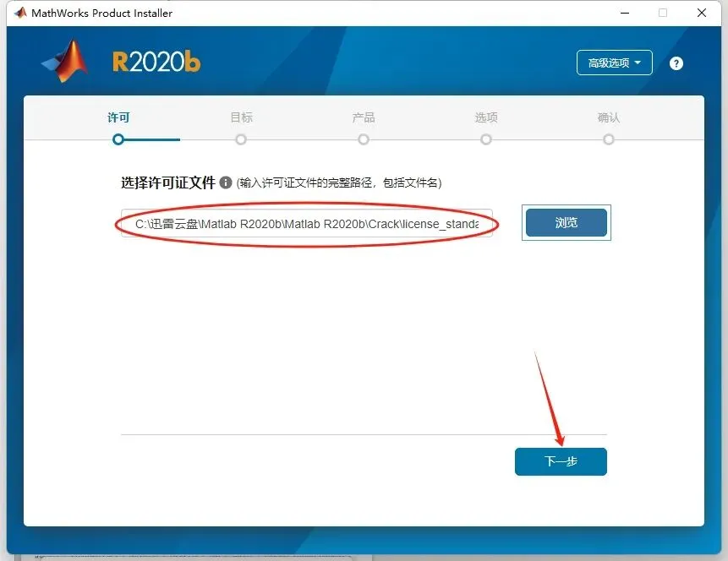
Task: Click the 确认 progress step circle
Action: [609, 139]
